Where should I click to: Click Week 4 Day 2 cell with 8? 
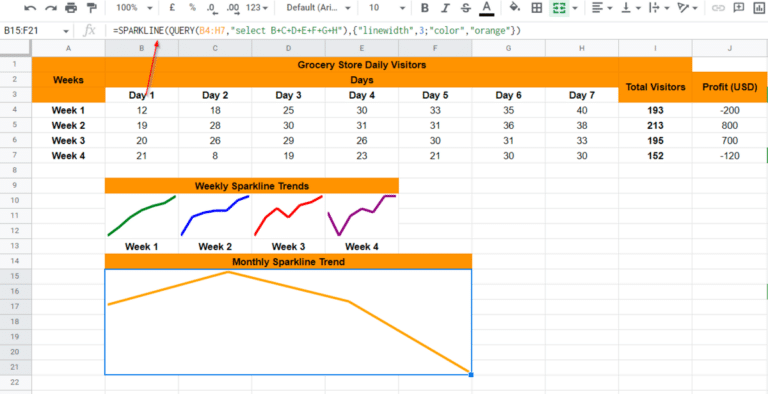[215, 156]
